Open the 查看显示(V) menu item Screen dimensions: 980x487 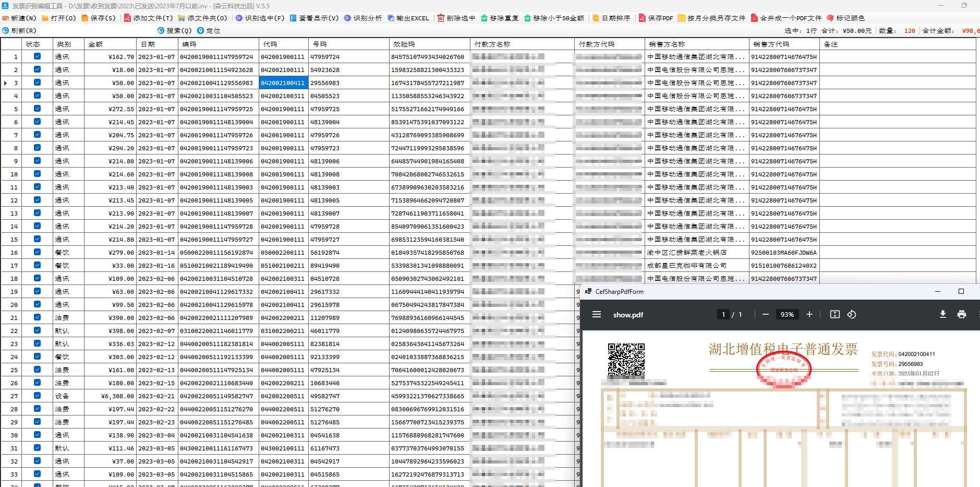pyautogui.click(x=314, y=18)
